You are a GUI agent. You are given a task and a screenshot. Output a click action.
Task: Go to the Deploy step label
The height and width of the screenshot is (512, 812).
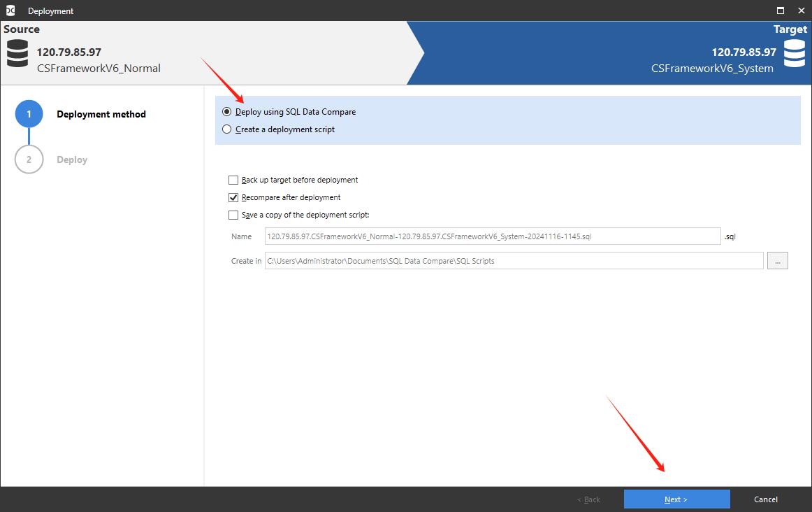coord(72,159)
